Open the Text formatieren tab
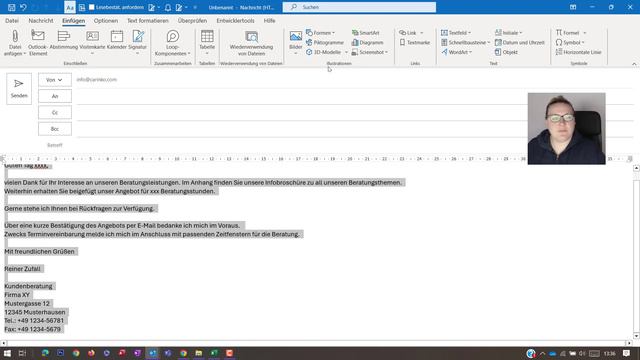Screen dimensions: 640x360 coord(148,20)
